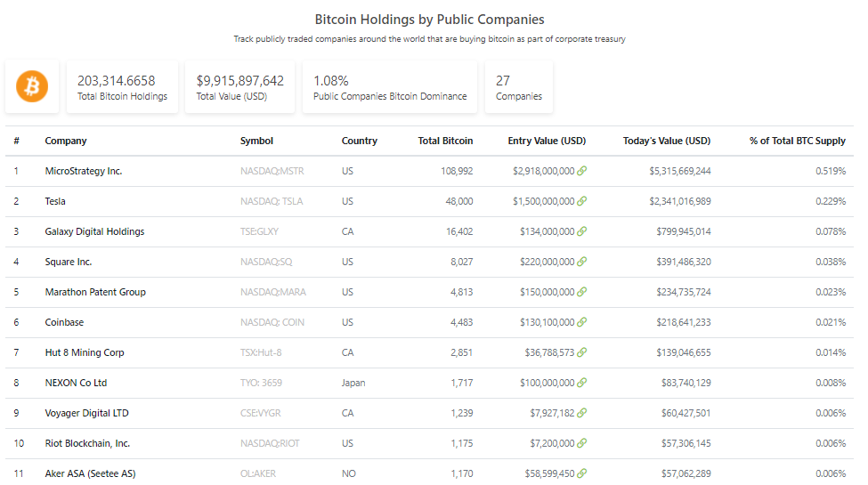
Task: Click the NASDAQ: COIN ticker symbol
Action: tap(272, 322)
